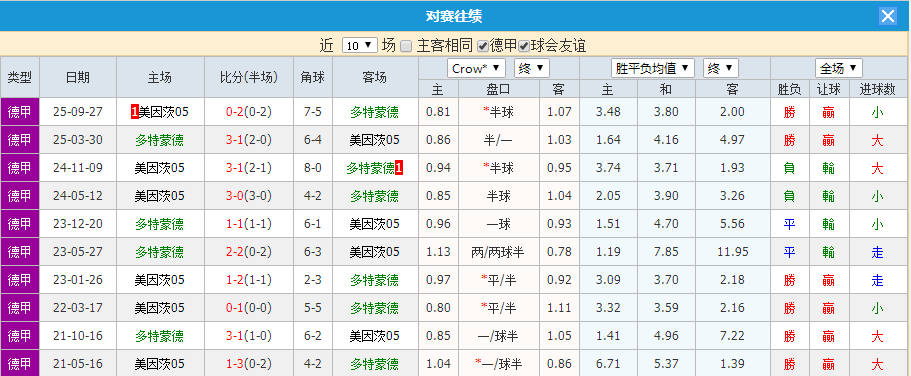Open home team 美因茨05 in 25-09-27 row
This screenshot has height=376, width=911.
(163, 112)
